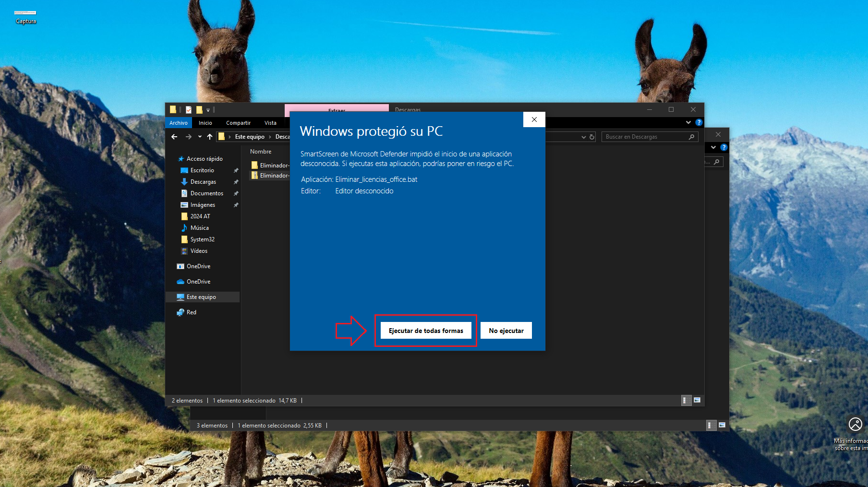Open OneDrive cloud icon in sidebar
The height and width of the screenshot is (487, 868).
[x=198, y=282]
